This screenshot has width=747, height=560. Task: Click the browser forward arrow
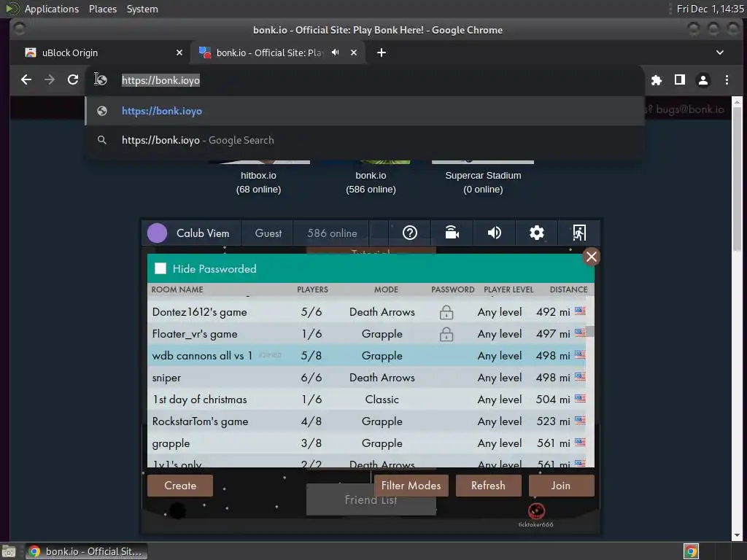click(50, 80)
